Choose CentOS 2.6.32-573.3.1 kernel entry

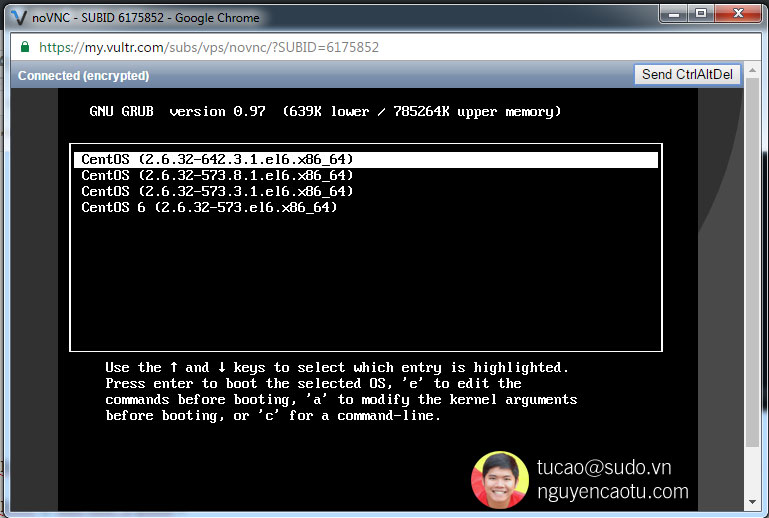(x=217, y=191)
